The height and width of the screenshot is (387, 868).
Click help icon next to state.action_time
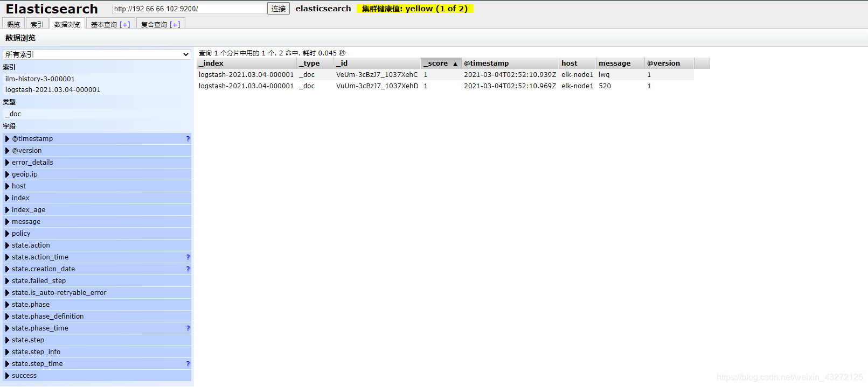(188, 257)
